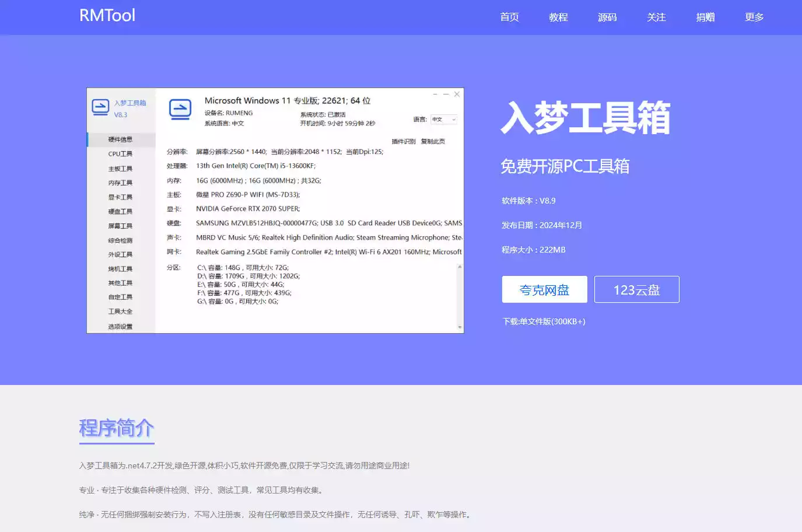
Task: Select 硬件信息 in the app sidebar
Action: tap(120, 139)
